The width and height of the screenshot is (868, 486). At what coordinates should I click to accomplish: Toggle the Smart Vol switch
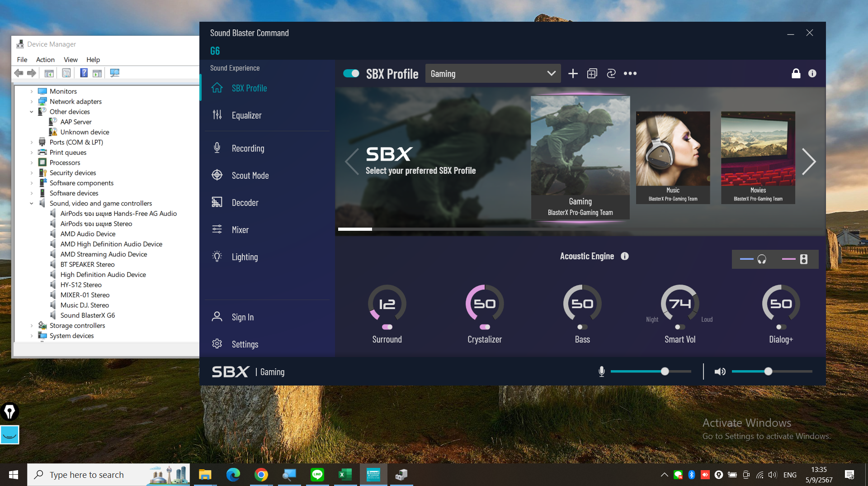[x=680, y=327]
